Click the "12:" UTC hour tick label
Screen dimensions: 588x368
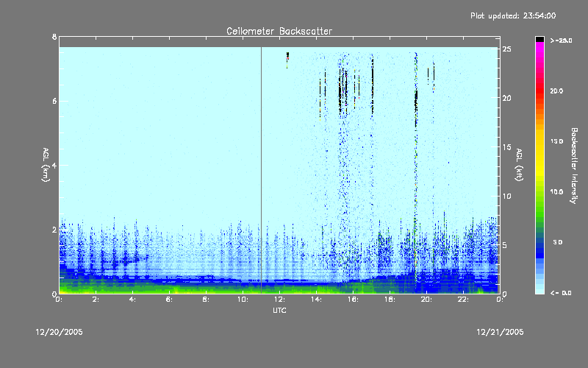coord(279,300)
